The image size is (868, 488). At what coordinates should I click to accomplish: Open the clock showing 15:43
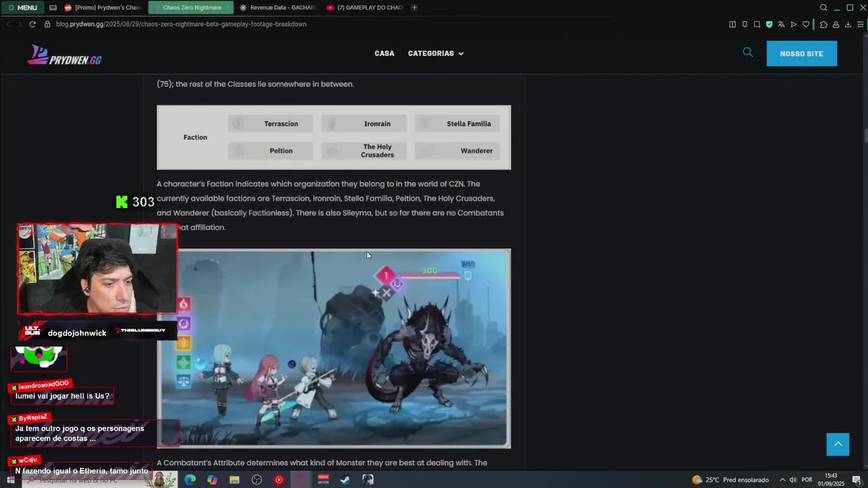pos(831,480)
